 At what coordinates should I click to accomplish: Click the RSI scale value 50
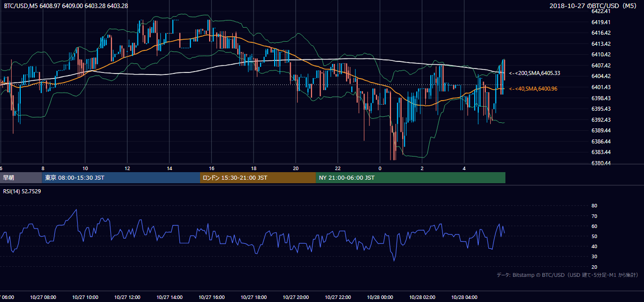[594, 236]
